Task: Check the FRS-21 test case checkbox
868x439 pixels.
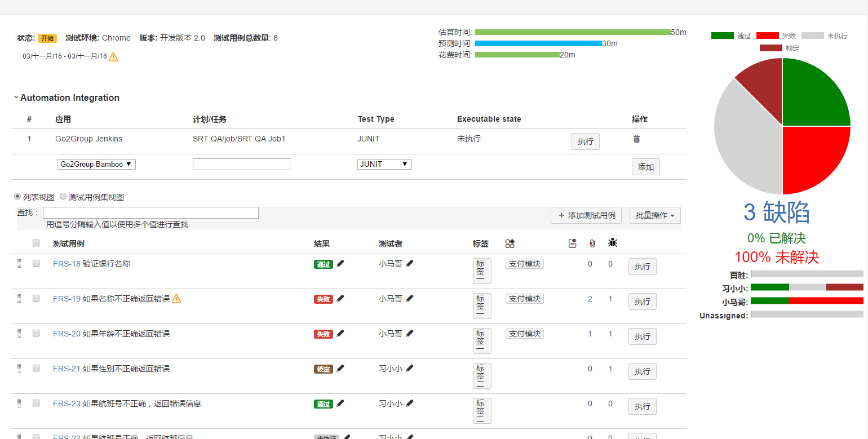Action: click(36, 368)
